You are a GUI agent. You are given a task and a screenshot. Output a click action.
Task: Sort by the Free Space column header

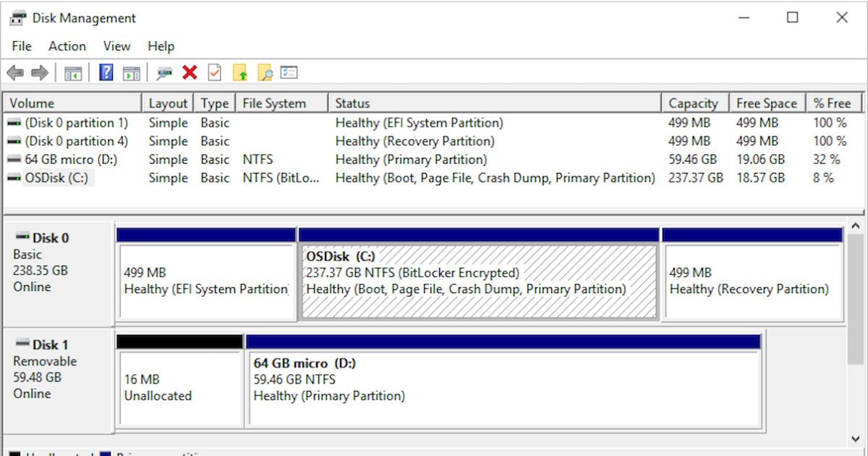(x=767, y=103)
